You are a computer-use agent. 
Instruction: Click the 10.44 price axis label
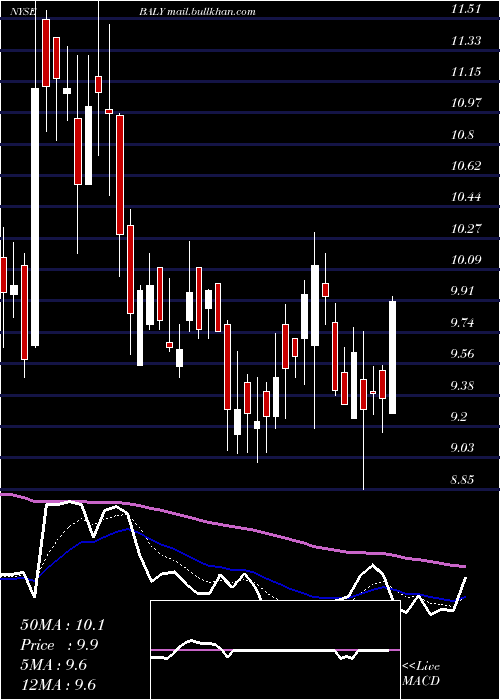tap(466, 197)
